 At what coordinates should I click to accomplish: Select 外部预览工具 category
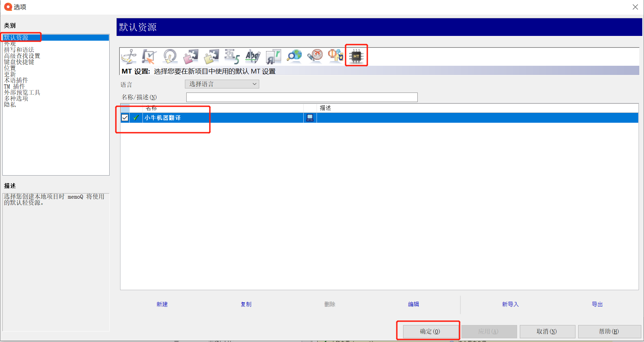tap(22, 93)
